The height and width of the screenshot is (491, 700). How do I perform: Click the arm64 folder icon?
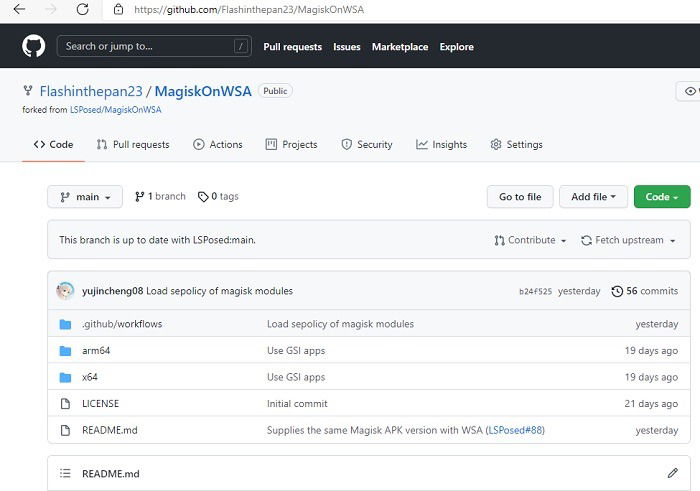65,351
